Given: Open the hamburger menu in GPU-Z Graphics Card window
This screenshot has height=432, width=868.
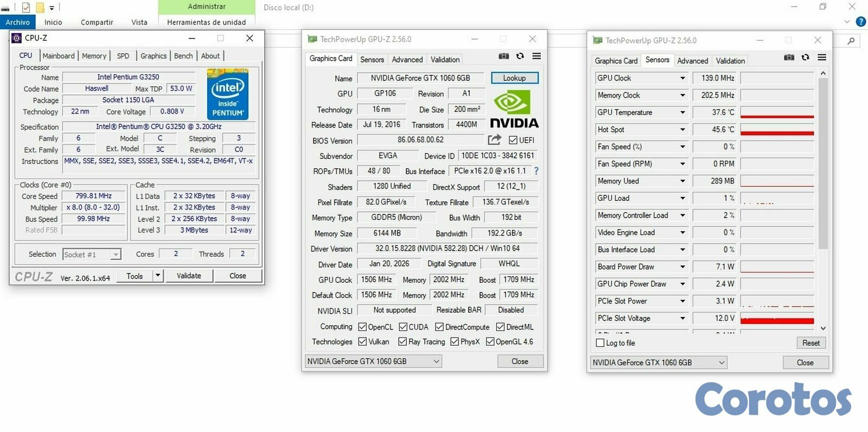Looking at the screenshot, I should 537,56.
